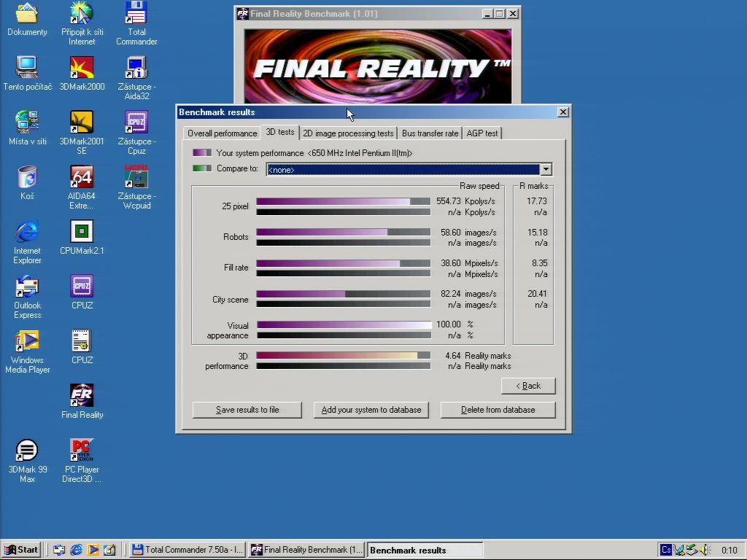Open the CPUZ document file icon
747x560 pixels.
point(82,346)
